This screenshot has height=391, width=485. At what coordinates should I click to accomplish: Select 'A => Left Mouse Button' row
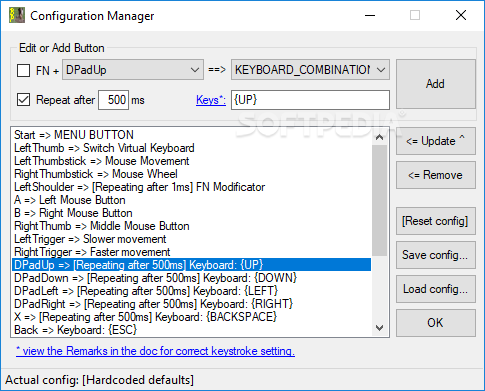point(191,200)
